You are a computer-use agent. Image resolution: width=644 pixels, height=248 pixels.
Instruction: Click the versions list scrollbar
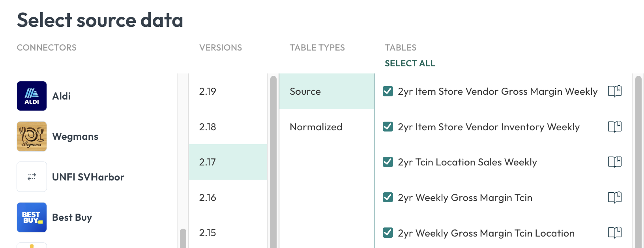tap(273, 162)
